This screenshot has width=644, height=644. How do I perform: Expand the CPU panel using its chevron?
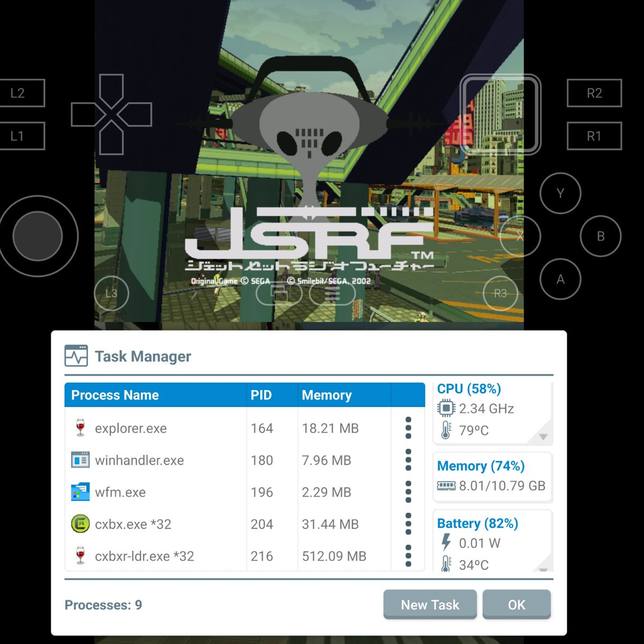pyautogui.click(x=544, y=436)
